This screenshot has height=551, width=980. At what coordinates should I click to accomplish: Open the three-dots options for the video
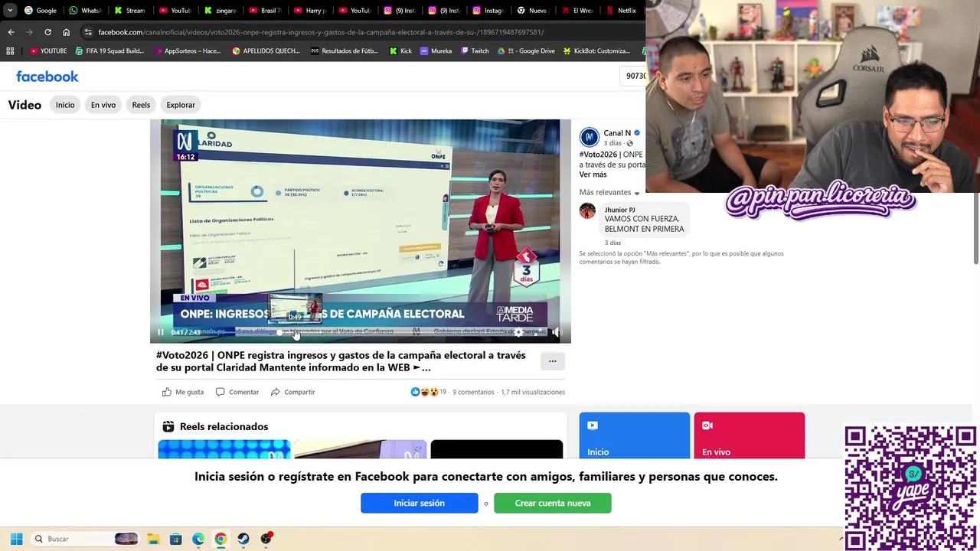(553, 360)
